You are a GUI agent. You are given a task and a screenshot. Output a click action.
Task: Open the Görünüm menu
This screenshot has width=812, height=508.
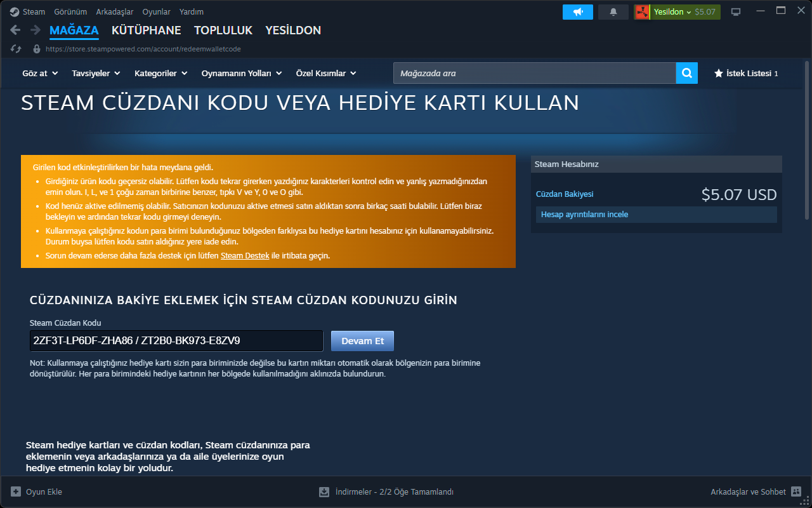[x=70, y=12]
